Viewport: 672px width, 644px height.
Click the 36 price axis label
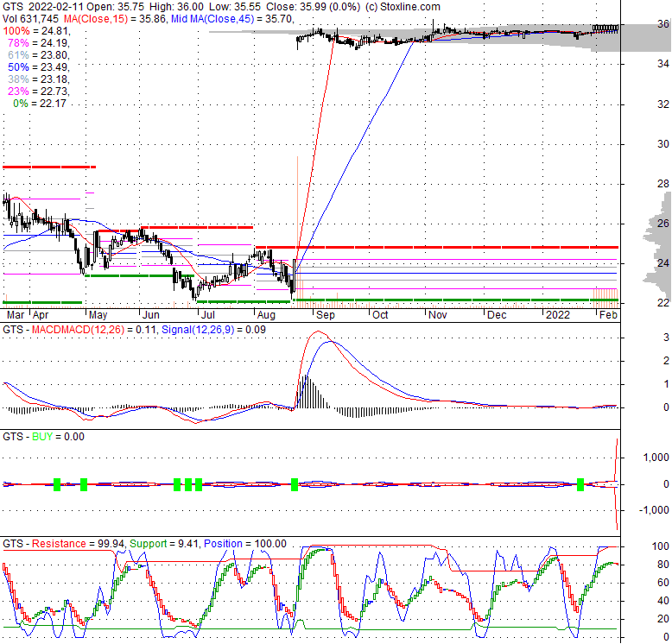click(x=663, y=24)
